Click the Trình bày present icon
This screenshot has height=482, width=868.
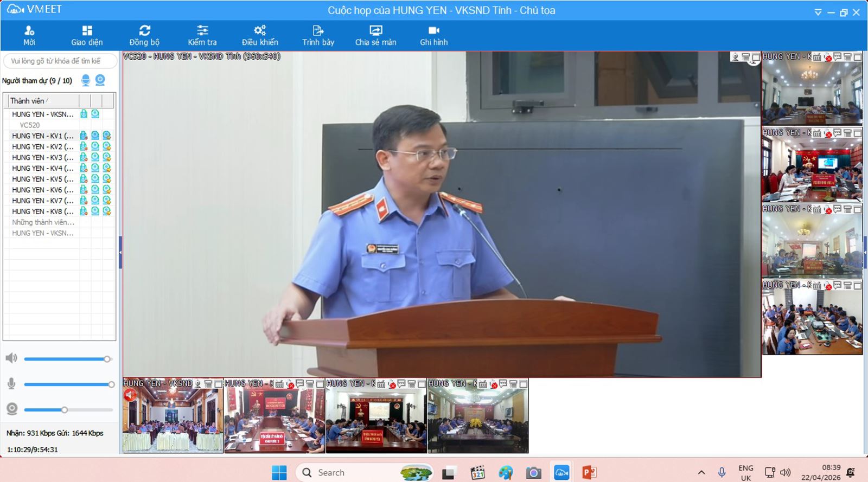pos(318,35)
